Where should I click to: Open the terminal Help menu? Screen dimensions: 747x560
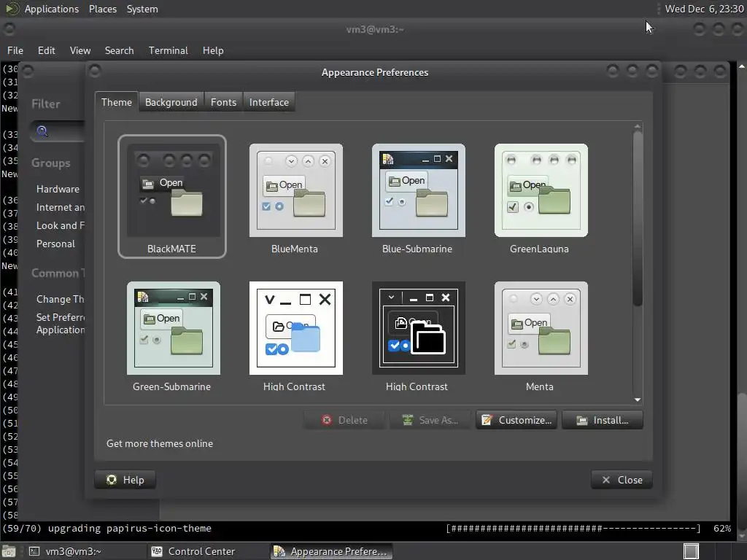(x=213, y=50)
